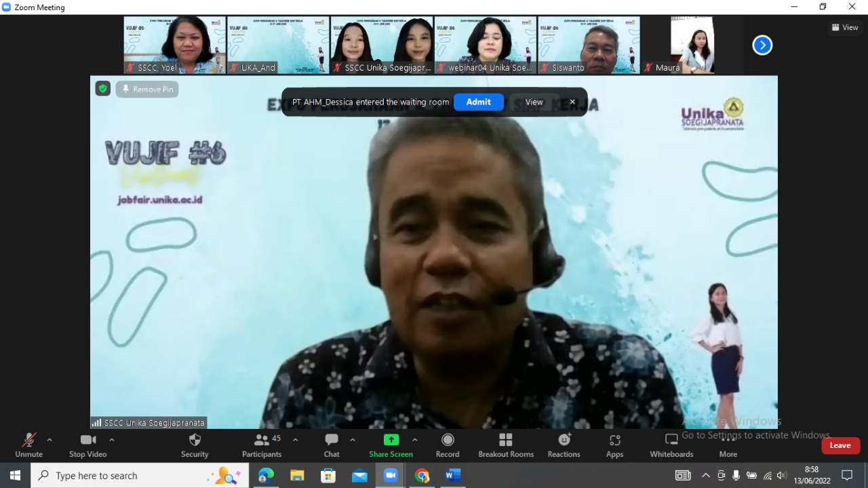Open Whiteboards
This screenshot has width=868, height=488.
671,445
